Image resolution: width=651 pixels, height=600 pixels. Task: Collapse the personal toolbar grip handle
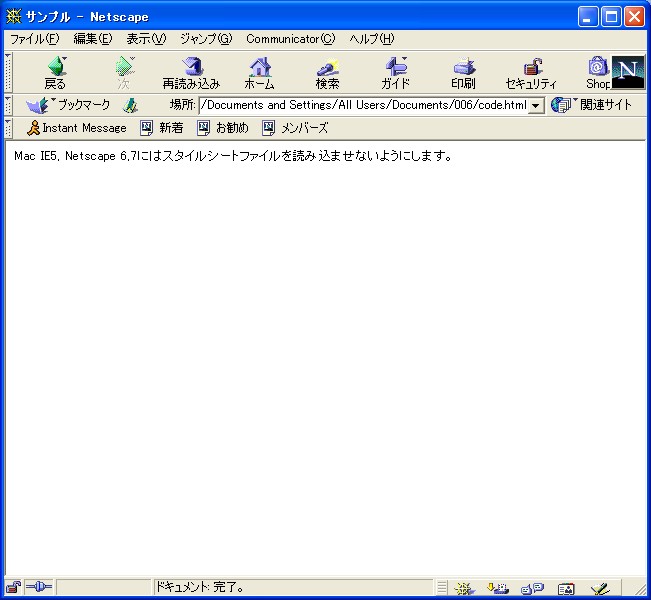(x=8, y=128)
